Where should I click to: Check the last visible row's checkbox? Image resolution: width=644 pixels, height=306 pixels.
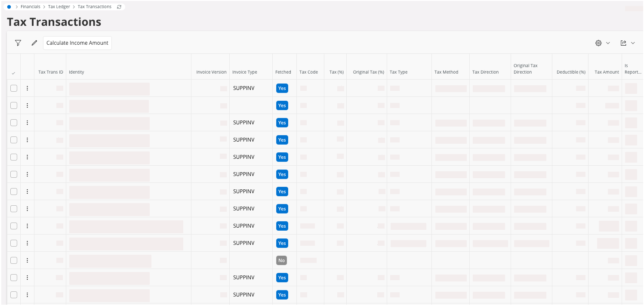[x=14, y=295]
